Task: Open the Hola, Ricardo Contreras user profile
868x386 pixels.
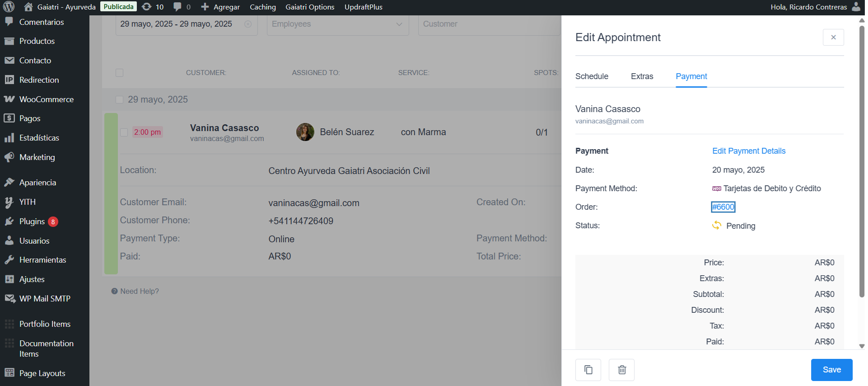Action: tap(816, 7)
